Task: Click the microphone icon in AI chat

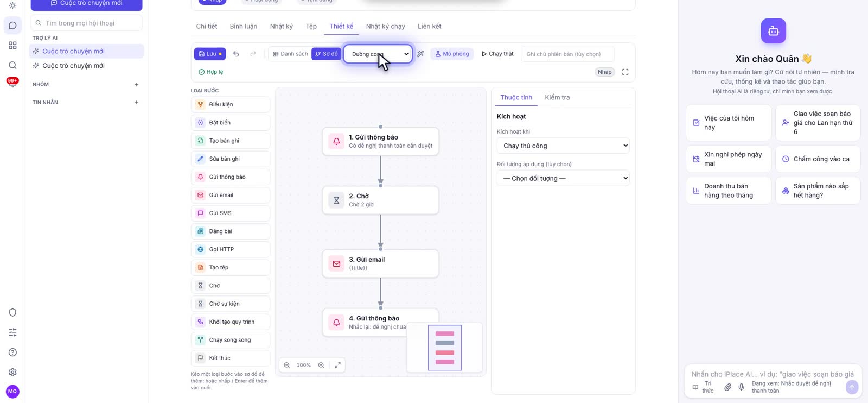Action: pyautogui.click(x=742, y=387)
